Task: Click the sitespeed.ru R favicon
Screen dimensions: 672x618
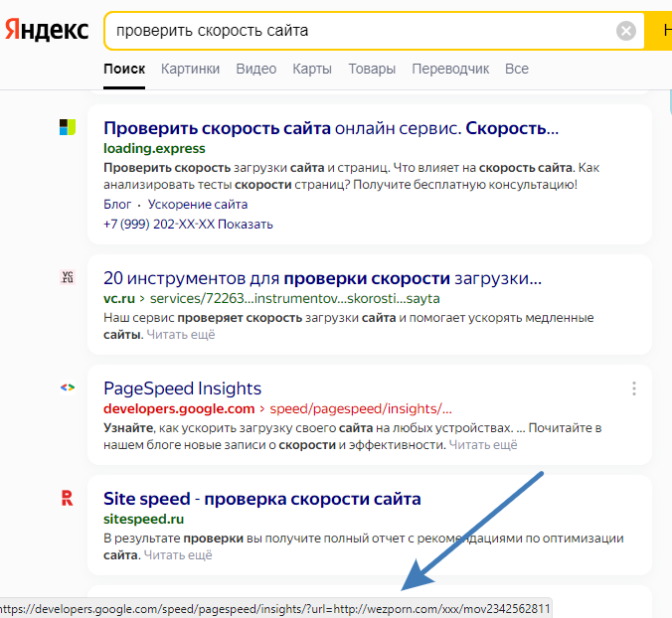Action: click(x=68, y=498)
